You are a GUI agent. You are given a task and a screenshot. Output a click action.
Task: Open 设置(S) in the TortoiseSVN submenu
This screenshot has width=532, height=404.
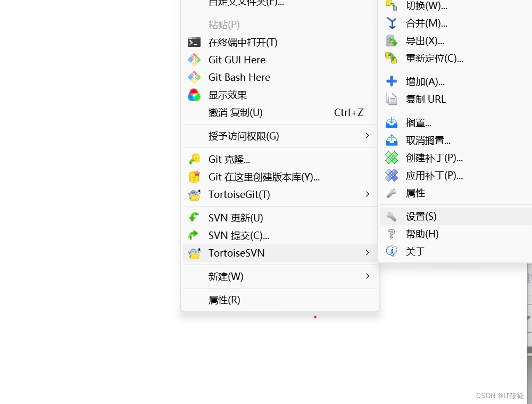(x=456, y=217)
